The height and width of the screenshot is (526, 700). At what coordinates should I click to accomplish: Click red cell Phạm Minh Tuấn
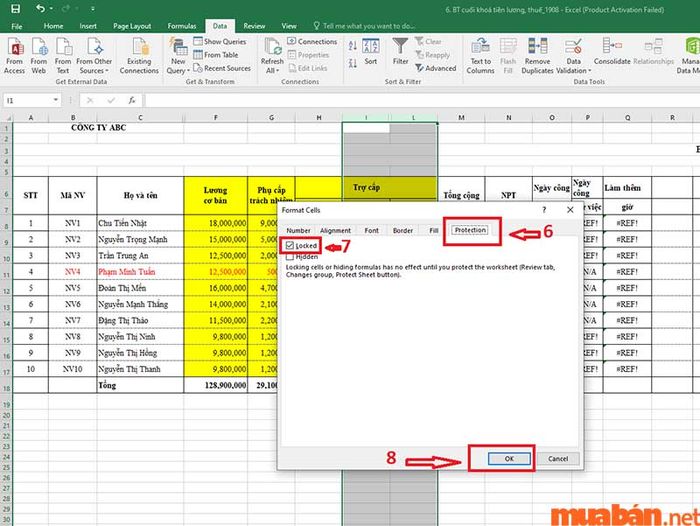[140, 271]
